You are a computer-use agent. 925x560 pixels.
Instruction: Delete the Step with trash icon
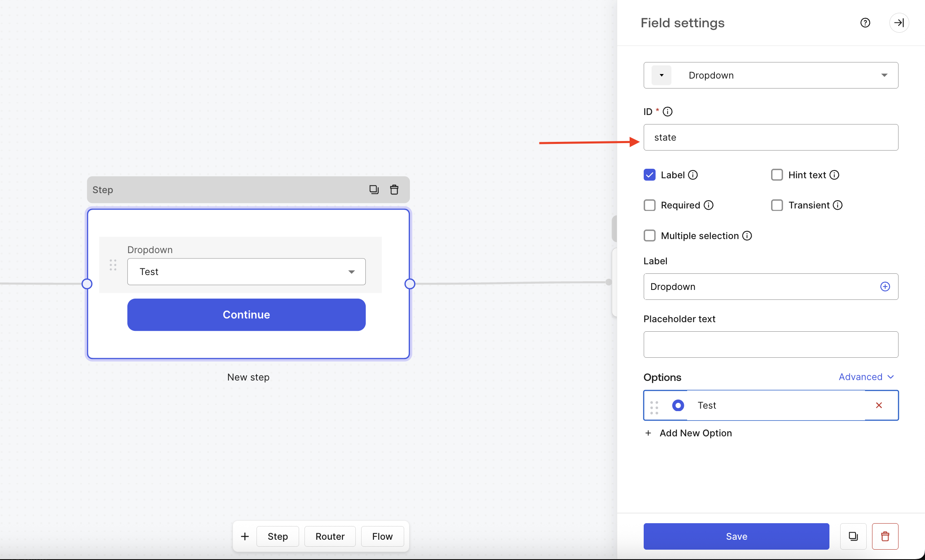click(x=394, y=189)
